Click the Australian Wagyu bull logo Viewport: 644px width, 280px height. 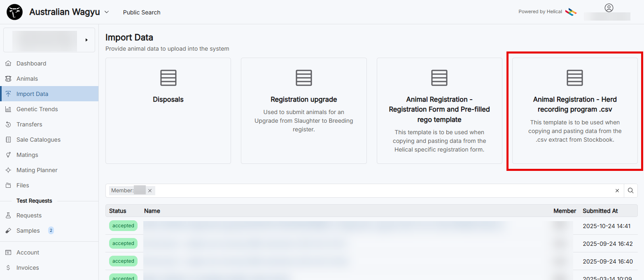point(15,12)
